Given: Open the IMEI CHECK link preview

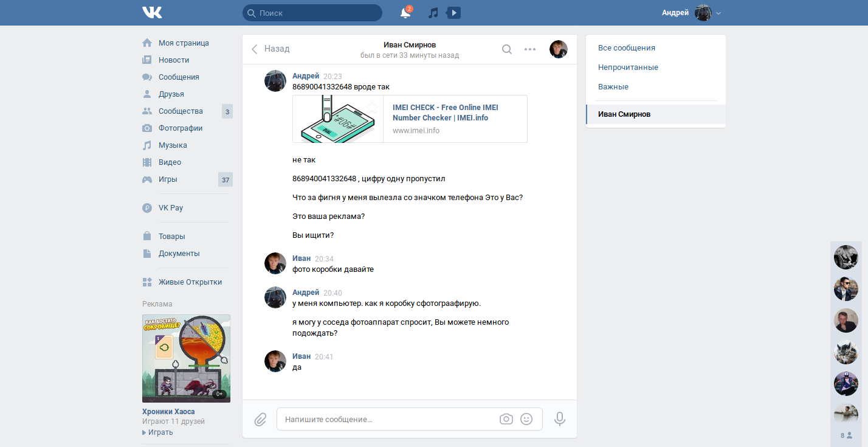Looking at the screenshot, I should coord(445,113).
